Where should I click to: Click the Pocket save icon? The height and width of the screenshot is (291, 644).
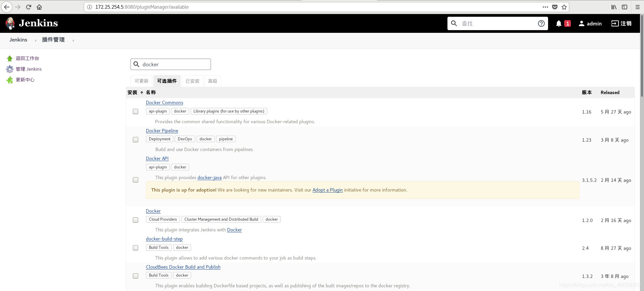click(x=555, y=7)
